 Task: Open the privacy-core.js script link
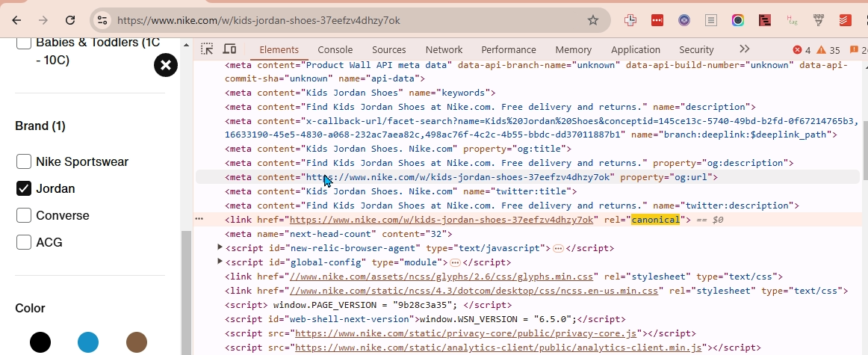(465, 333)
